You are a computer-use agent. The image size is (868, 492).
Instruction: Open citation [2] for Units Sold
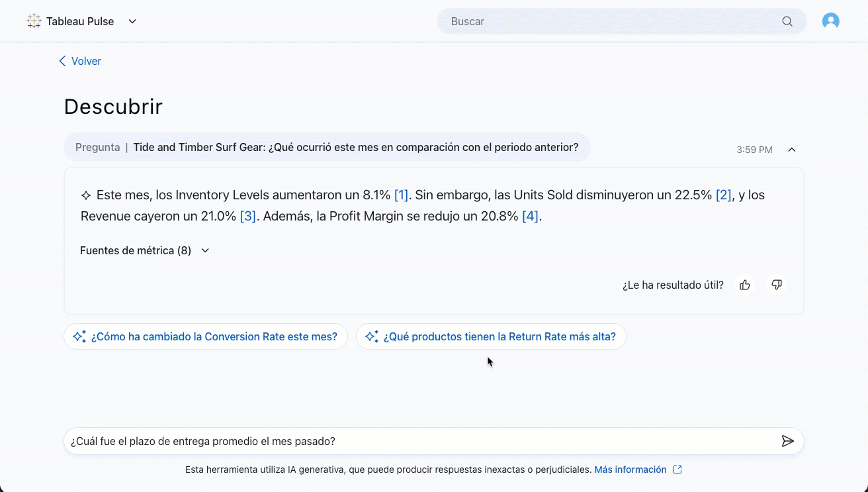723,195
